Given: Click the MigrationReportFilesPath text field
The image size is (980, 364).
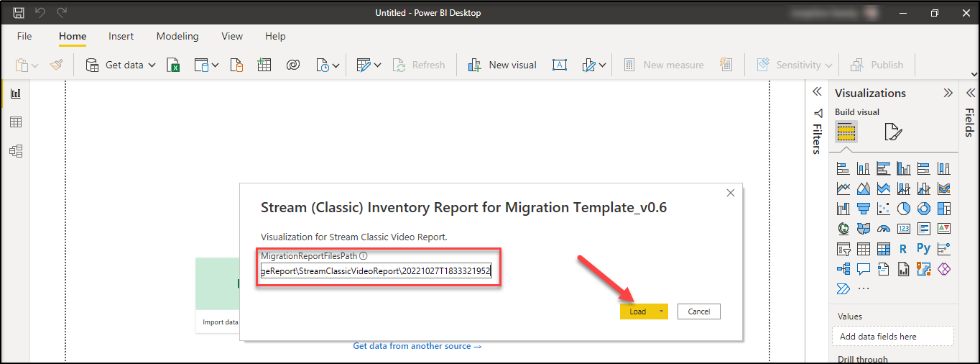Looking at the screenshot, I should [x=376, y=271].
